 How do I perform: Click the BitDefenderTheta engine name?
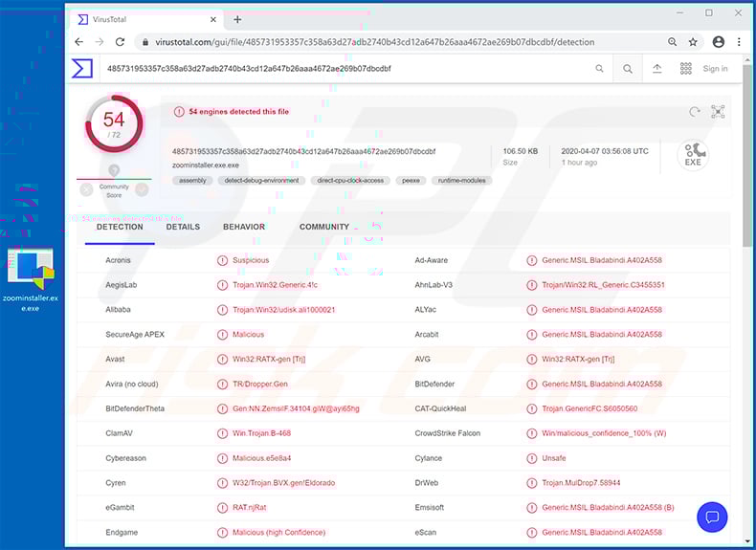point(135,408)
